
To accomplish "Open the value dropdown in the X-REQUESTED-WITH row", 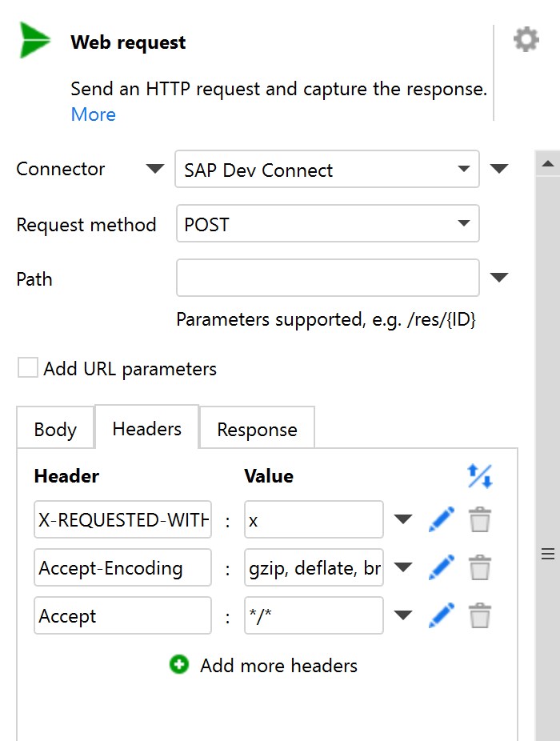I will pos(403,519).
